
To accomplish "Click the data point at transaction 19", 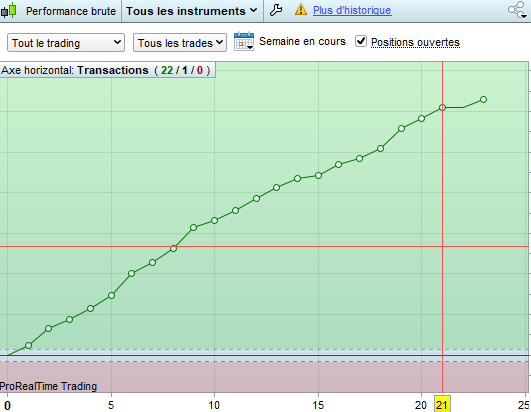I will point(402,129).
